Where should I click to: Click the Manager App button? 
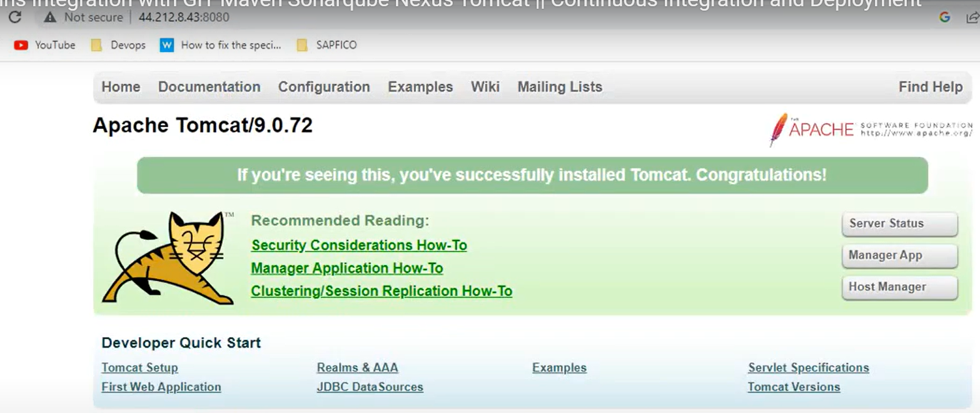pyautogui.click(x=899, y=256)
